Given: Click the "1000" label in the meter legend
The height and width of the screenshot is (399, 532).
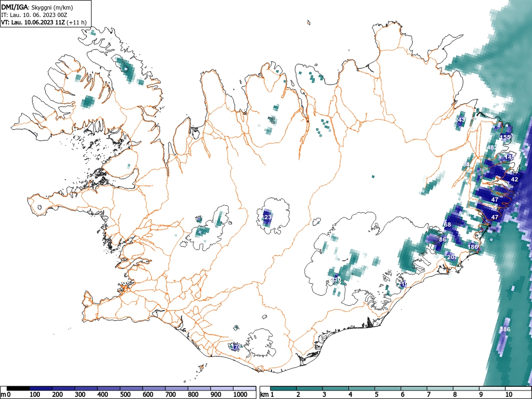Looking at the screenshot, I should pos(240,395).
